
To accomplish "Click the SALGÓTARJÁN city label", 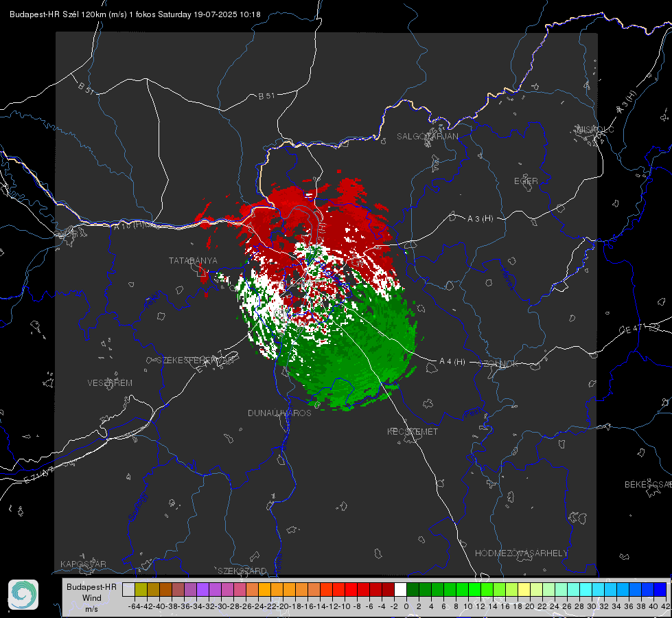I will click(x=427, y=137).
